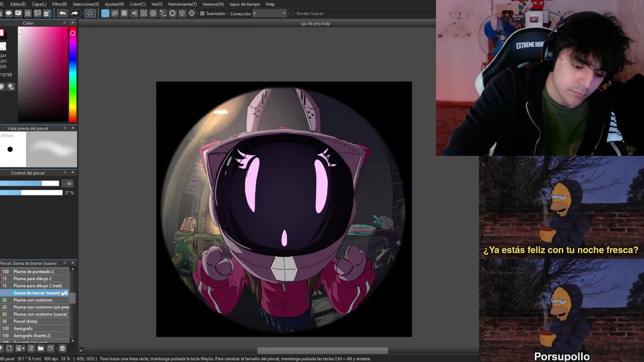Click the canvas horizontal scrollbar thumb
The width and height of the screenshot is (644, 362).
click(323, 350)
